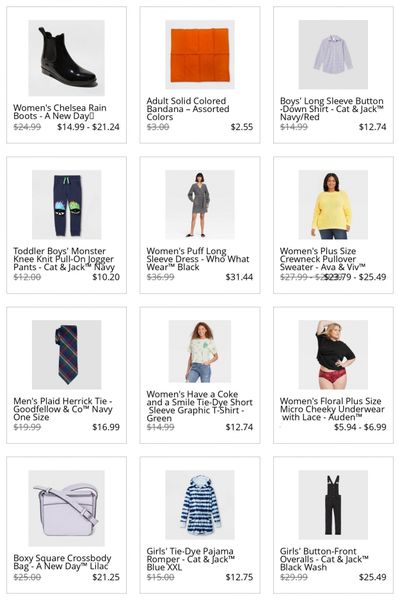
Task: Select the Girls' Button-Front Overalls title
Action: [324, 559]
